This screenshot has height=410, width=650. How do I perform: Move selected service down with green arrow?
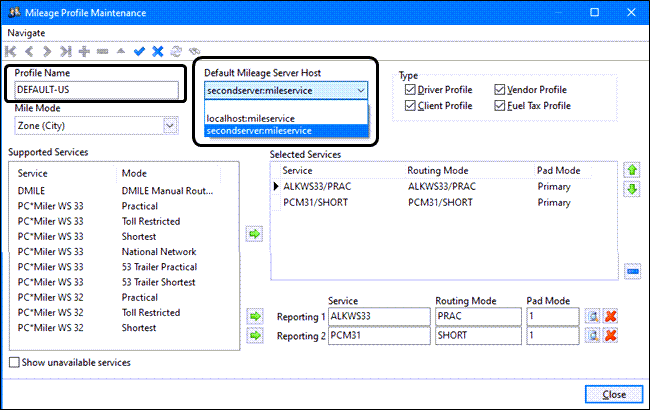pyautogui.click(x=632, y=189)
